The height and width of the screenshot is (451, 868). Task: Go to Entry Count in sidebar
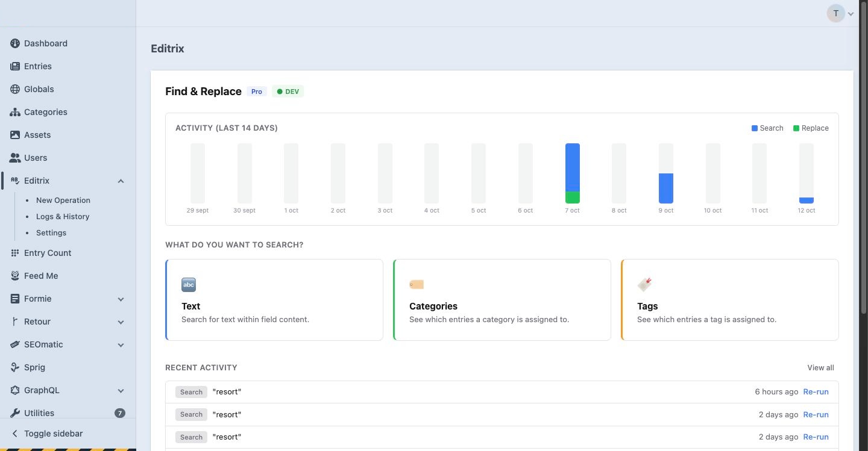(48, 253)
